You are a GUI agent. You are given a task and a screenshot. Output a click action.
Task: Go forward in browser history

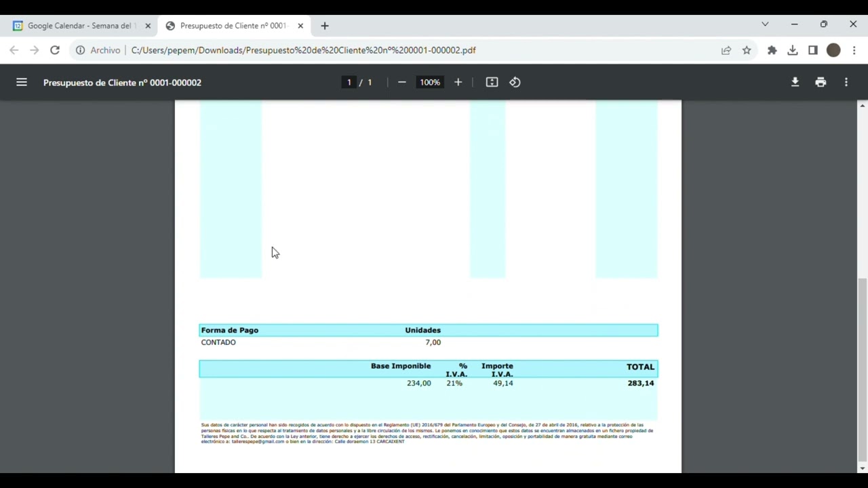[x=35, y=50]
